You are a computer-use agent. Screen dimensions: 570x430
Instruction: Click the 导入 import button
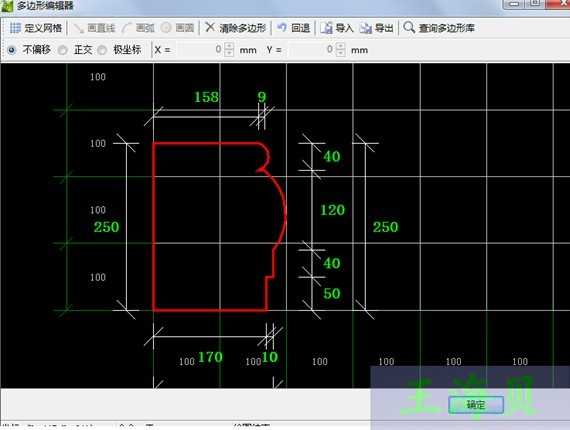click(x=337, y=28)
